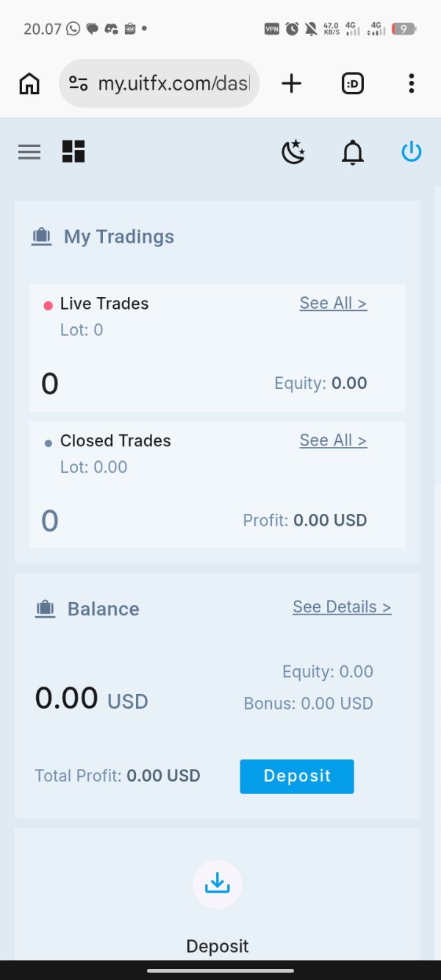Toggle dark mode moon icon
The image size is (441, 980).
(293, 152)
